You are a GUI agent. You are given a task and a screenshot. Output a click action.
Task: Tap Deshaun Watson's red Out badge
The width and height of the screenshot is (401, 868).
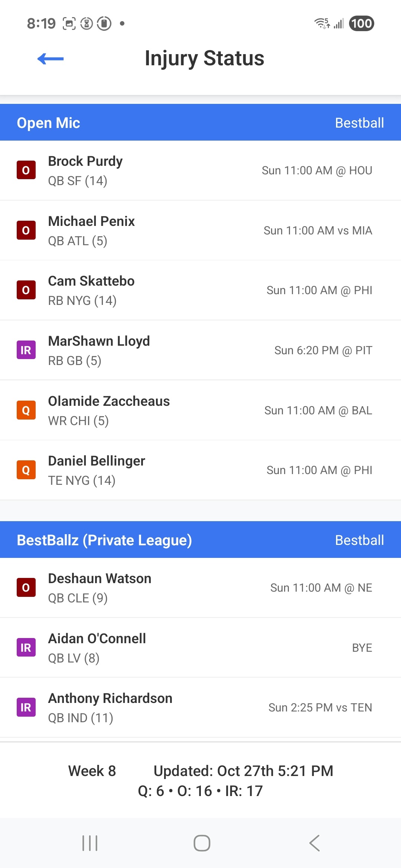pos(26,588)
